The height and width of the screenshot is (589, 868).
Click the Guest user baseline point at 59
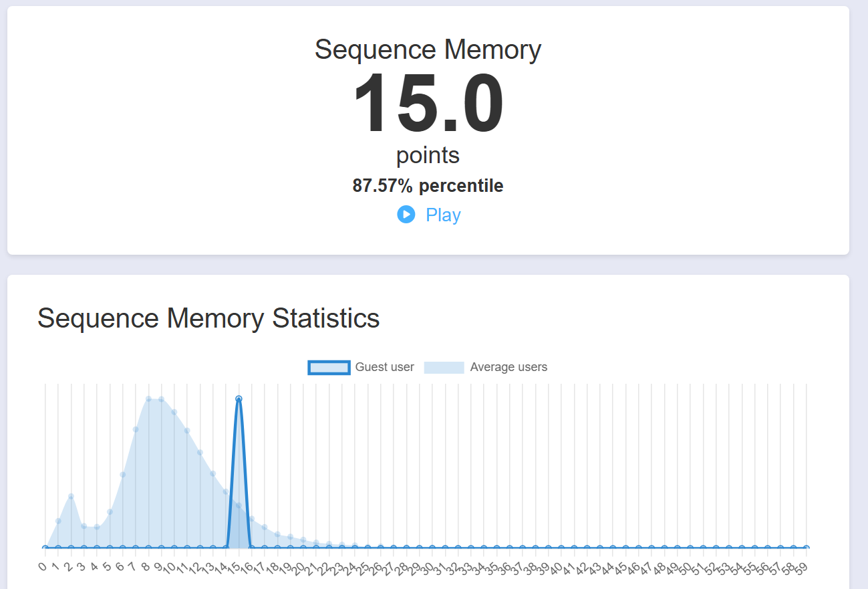click(x=806, y=548)
